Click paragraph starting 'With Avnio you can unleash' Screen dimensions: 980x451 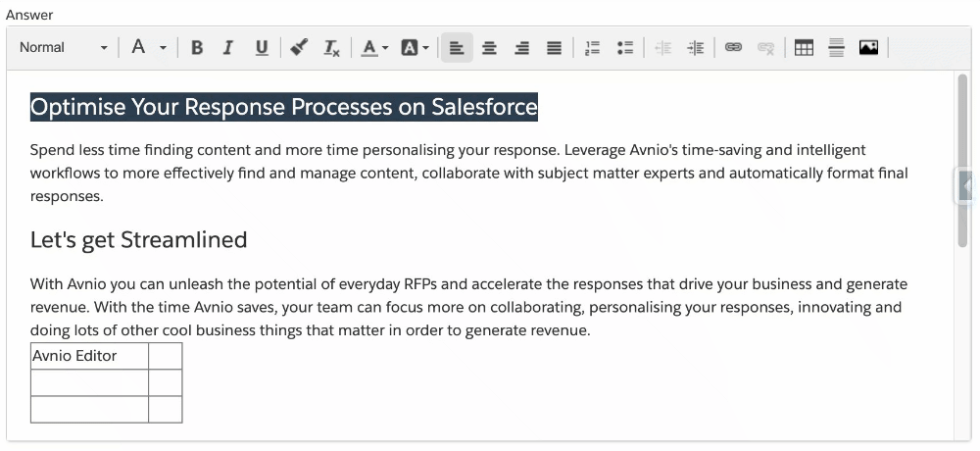[468, 308]
